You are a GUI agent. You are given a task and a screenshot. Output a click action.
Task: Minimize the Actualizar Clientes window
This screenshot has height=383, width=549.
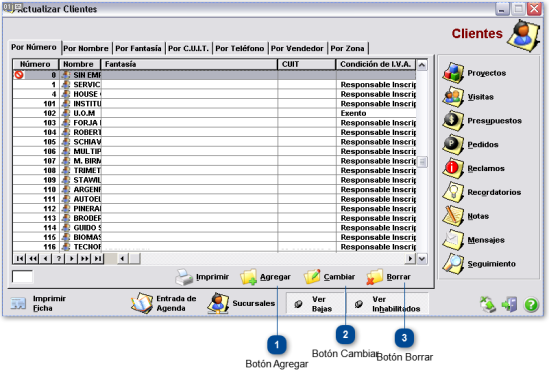pyautogui.click(x=502, y=9)
